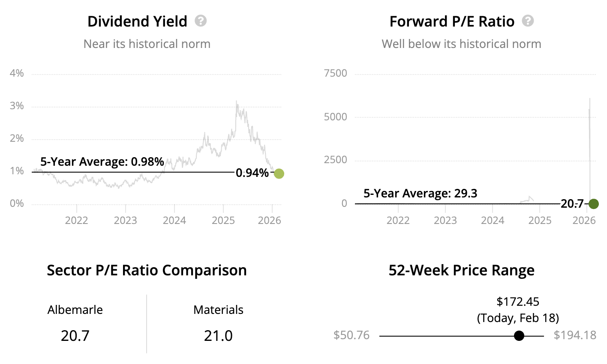The height and width of the screenshot is (364, 607).
Task: Click the 52-Week Price Range heading
Action: click(461, 270)
